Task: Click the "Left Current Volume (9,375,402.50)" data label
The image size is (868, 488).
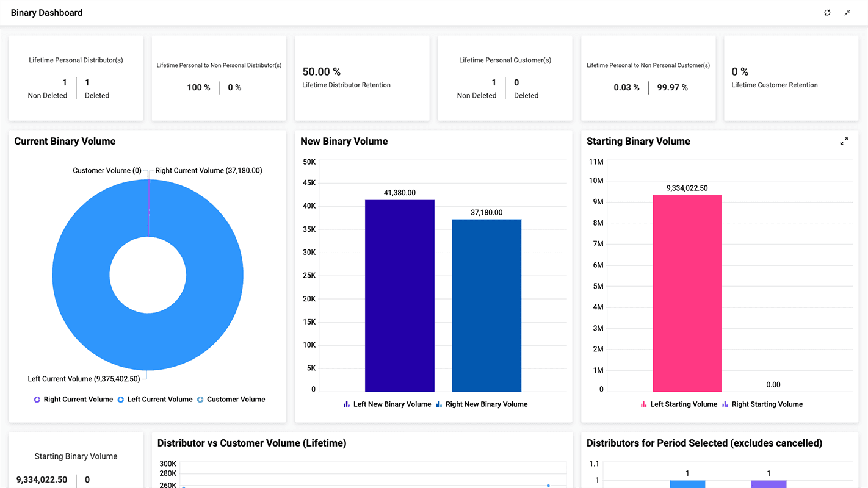Action: pos(84,379)
